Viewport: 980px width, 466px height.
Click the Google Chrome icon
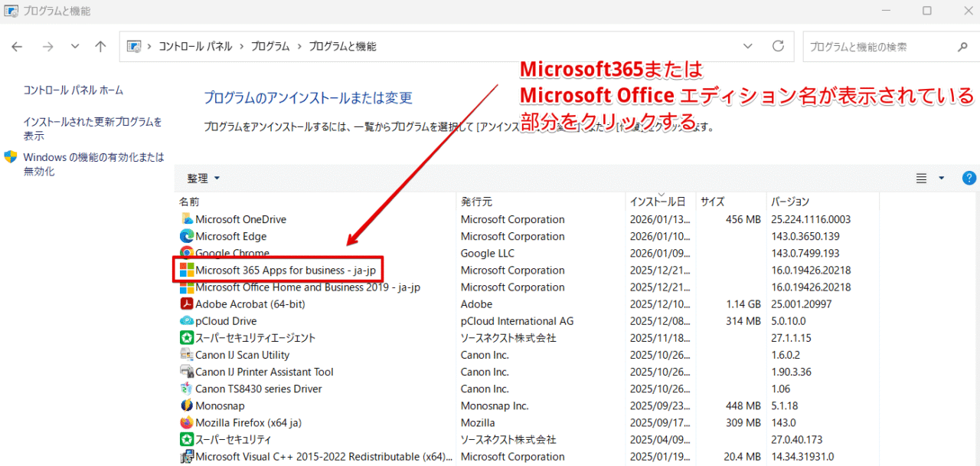[x=186, y=253]
